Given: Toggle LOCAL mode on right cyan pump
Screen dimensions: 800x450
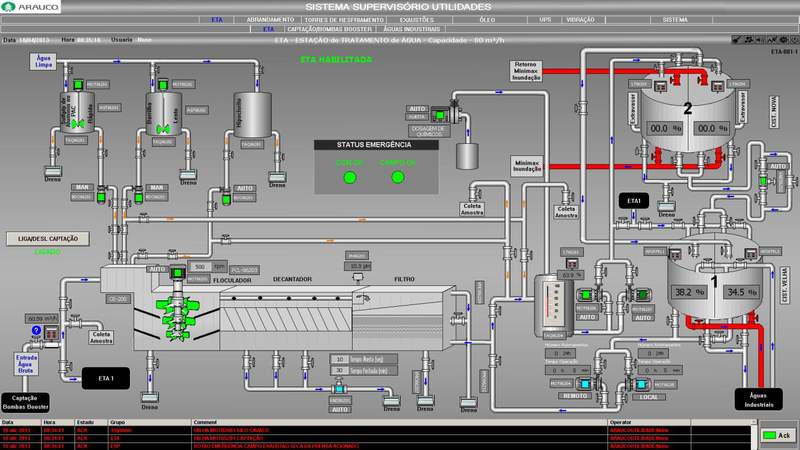Looking at the screenshot, I should 648,397.
